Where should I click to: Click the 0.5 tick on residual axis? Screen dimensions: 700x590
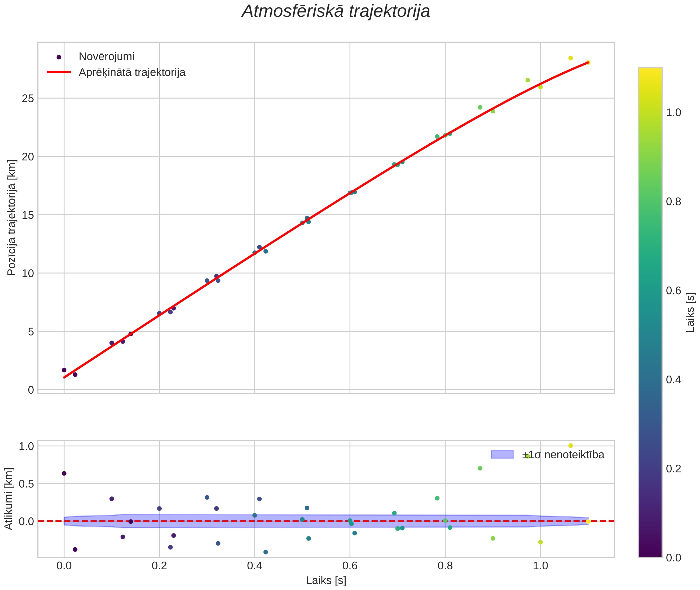coord(27,484)
